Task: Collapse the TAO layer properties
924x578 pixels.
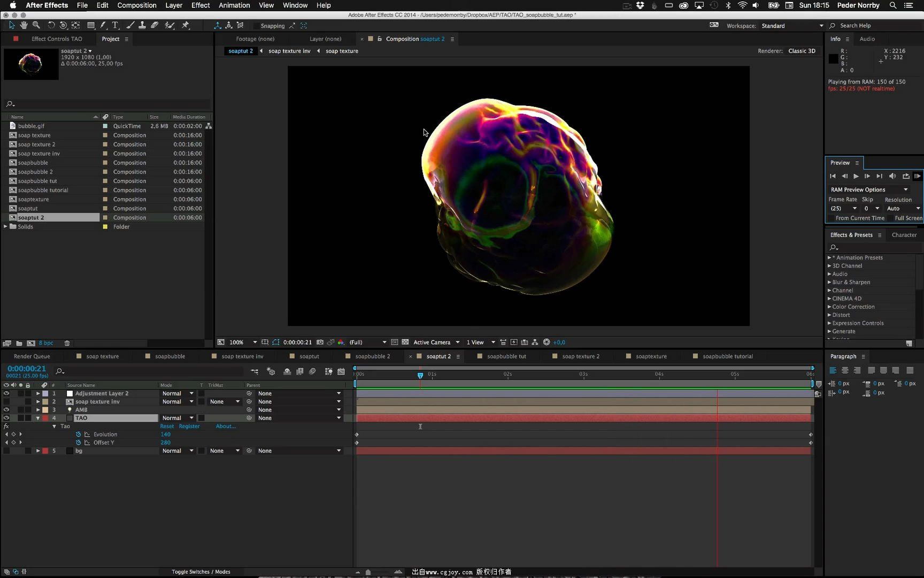Action: (38, 418)
